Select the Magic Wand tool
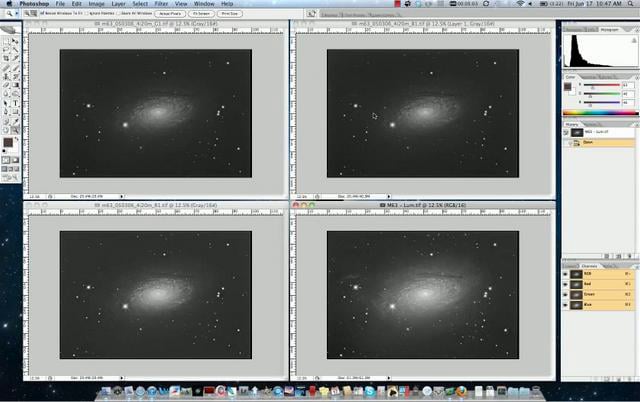Screen dimensions: 640x402 (16, 50)
